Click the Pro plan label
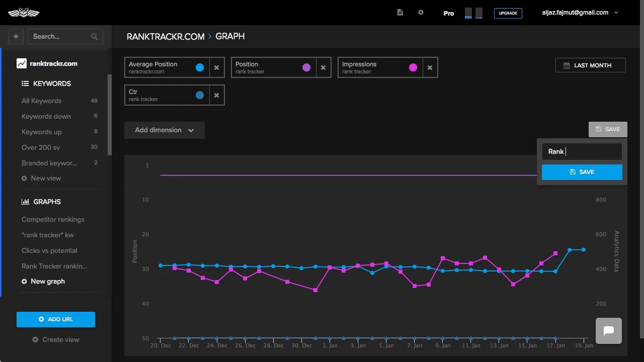644x362 pixels. [x=449, y=13]
